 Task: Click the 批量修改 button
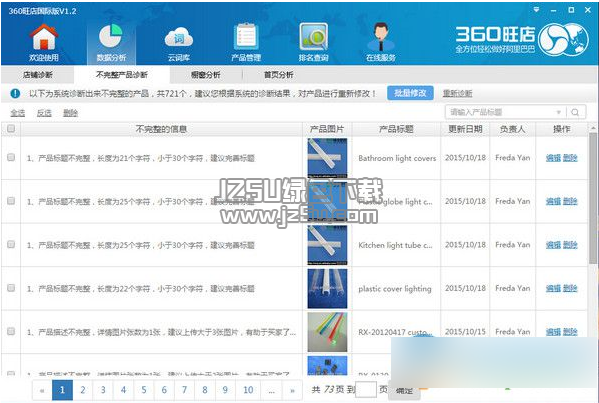click(x=410, y=93)
